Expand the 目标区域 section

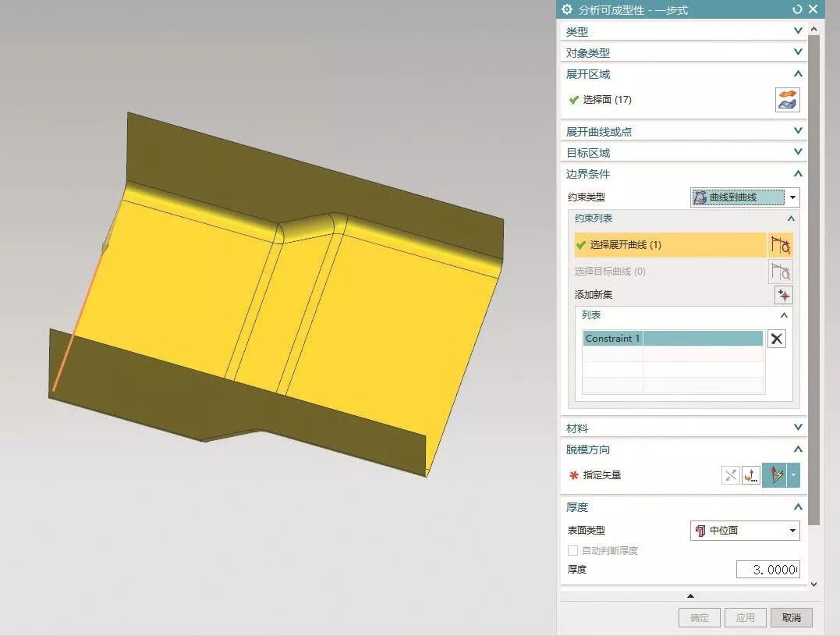point(797,152)
